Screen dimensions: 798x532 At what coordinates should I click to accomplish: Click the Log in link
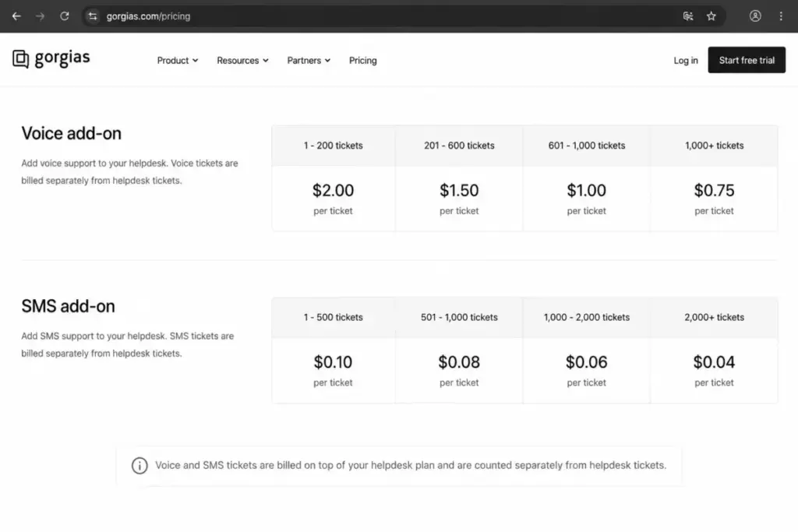click(x=686, y=61)
